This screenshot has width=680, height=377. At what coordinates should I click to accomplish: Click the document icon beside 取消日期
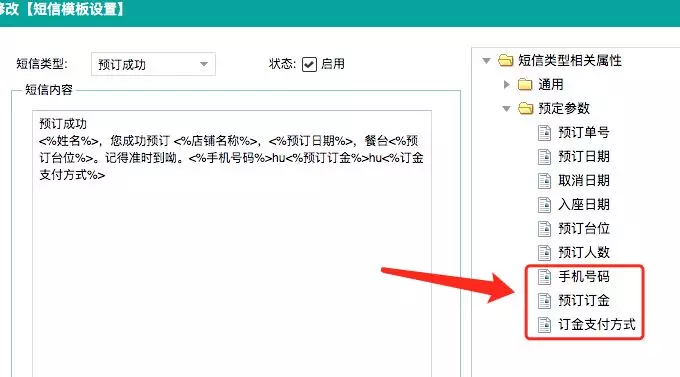544,180
